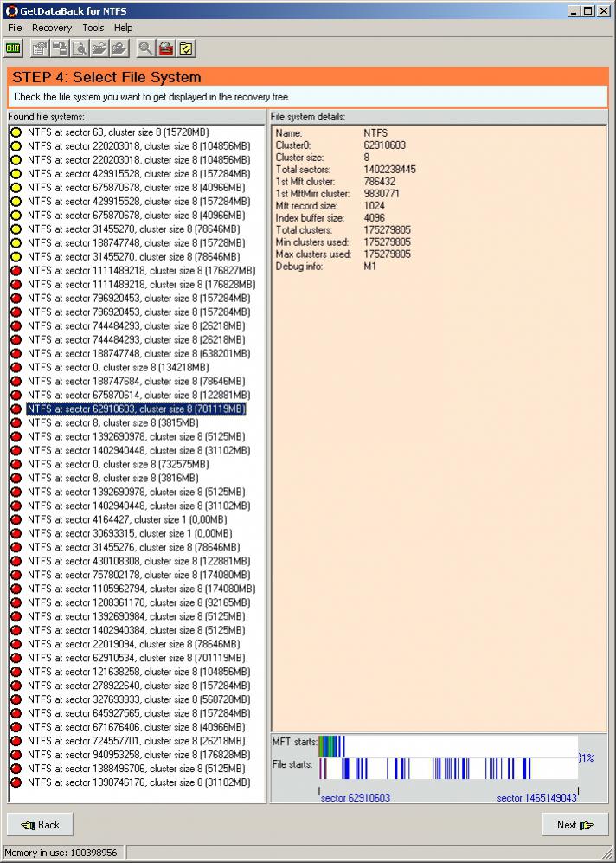Viewport: 616px width, 863px height.
Task: Select NTFS at sector 671676406 (40966MB)
Action: [137, 727]
